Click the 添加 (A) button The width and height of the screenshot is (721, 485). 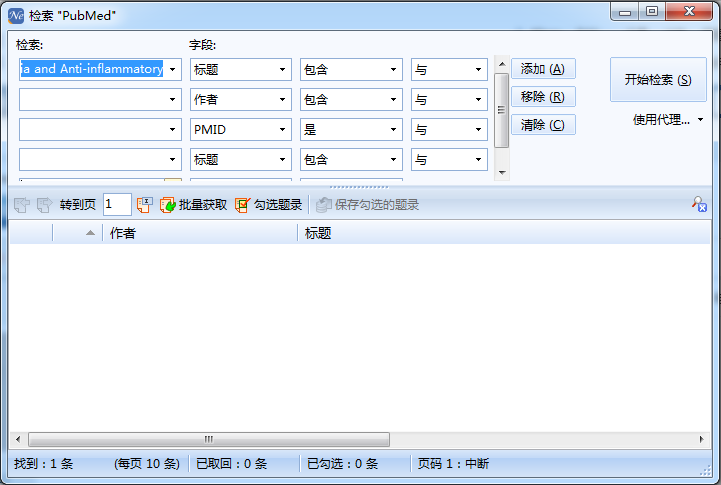tap(543, 69)
